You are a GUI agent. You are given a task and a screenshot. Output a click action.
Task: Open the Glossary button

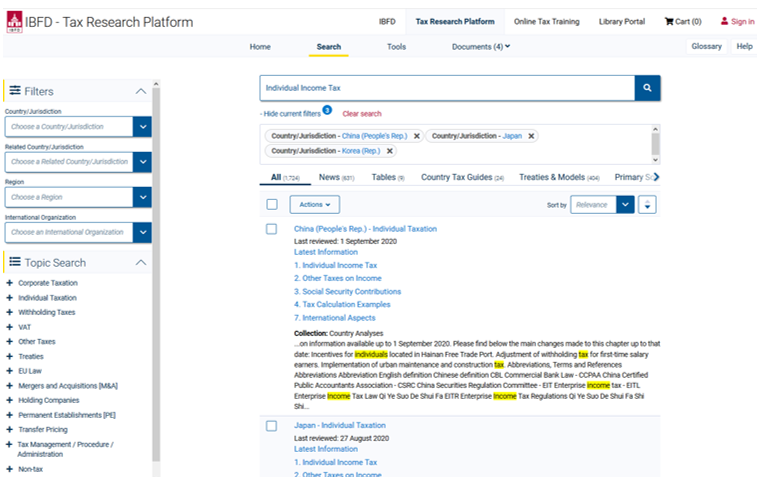(706, 46)
